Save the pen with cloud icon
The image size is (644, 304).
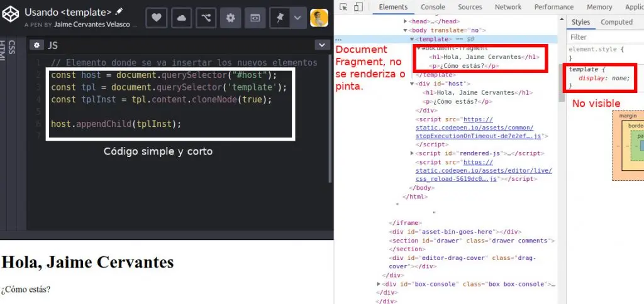tap(181, 18)
